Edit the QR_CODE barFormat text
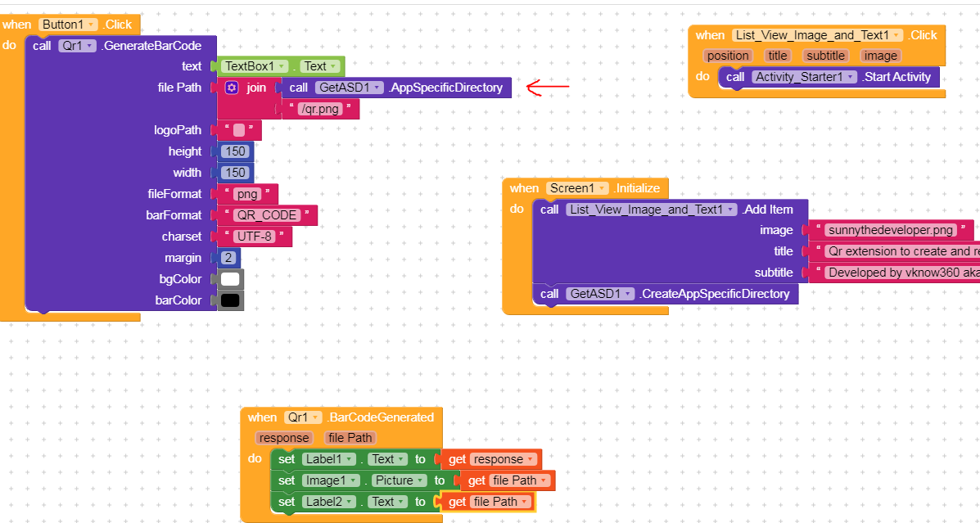 (267, 215)
